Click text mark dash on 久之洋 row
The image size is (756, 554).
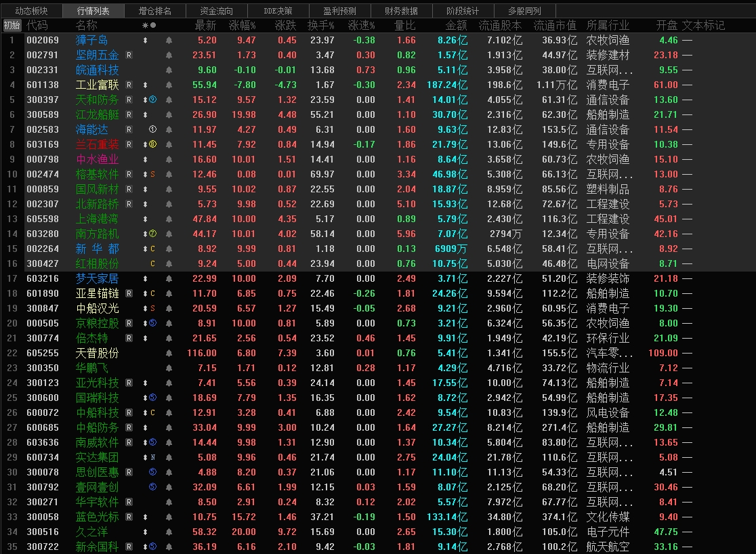pyautogui.click(x=687, y=532)
